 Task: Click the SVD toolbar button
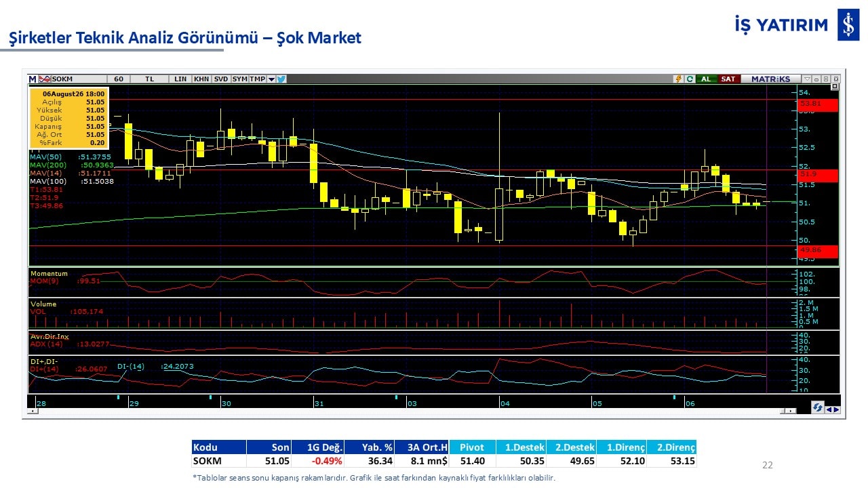(221, 79)
